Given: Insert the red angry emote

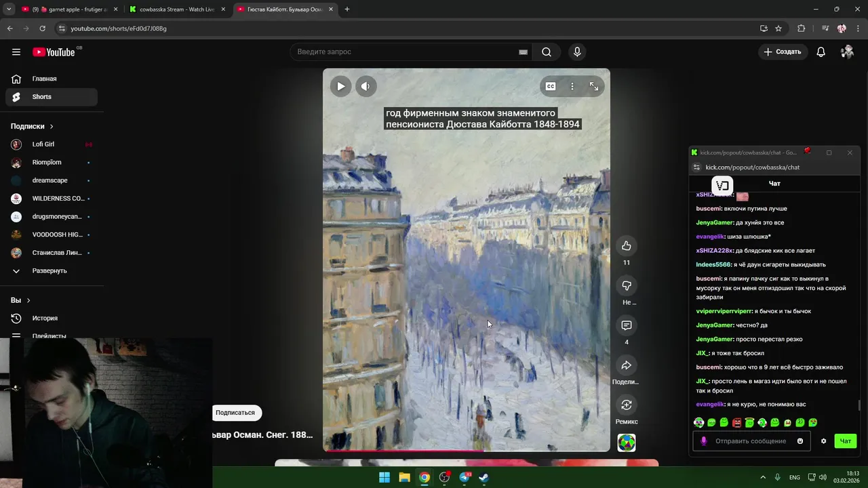Looking at the screenshot, I should click(x=736, y=423).
